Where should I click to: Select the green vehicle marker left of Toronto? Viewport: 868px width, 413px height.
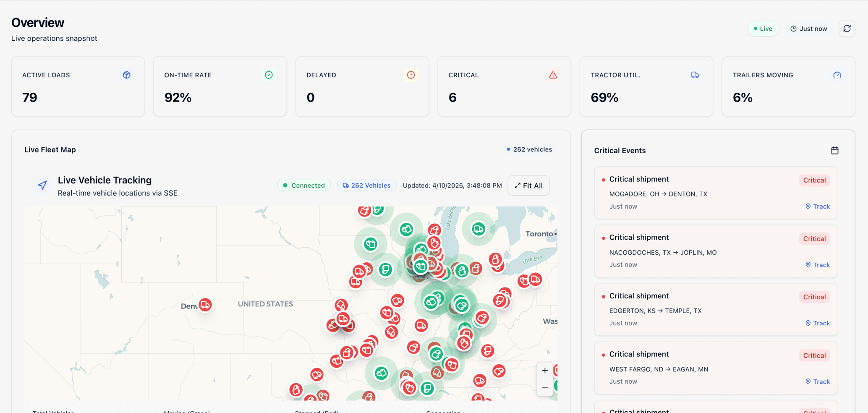[478, 229]
